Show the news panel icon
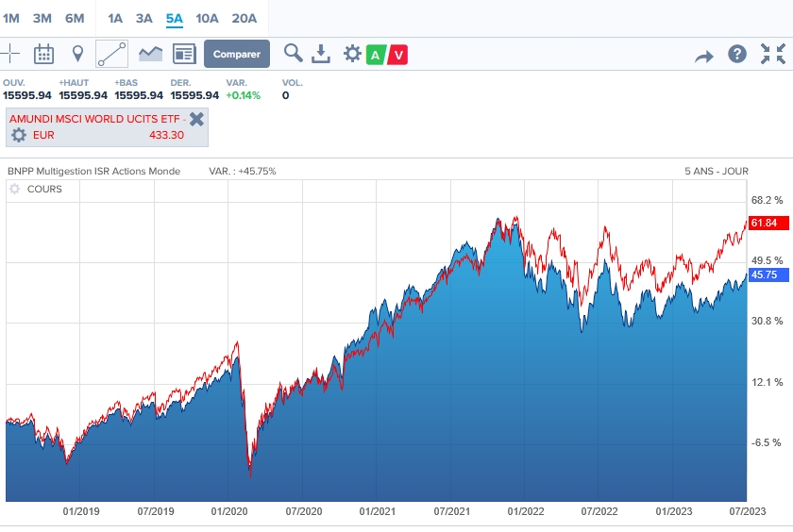 [x=184, y=54]
